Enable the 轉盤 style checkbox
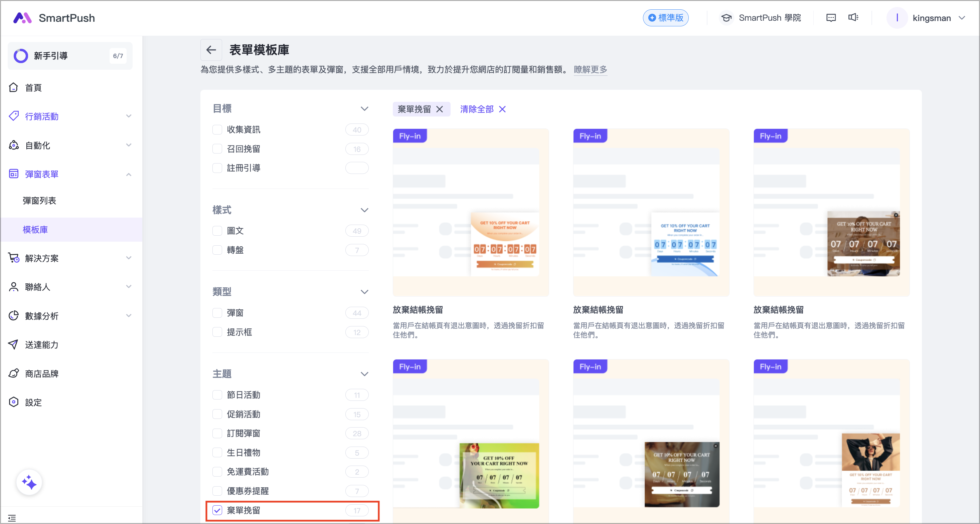 click(x=217, y=250)
